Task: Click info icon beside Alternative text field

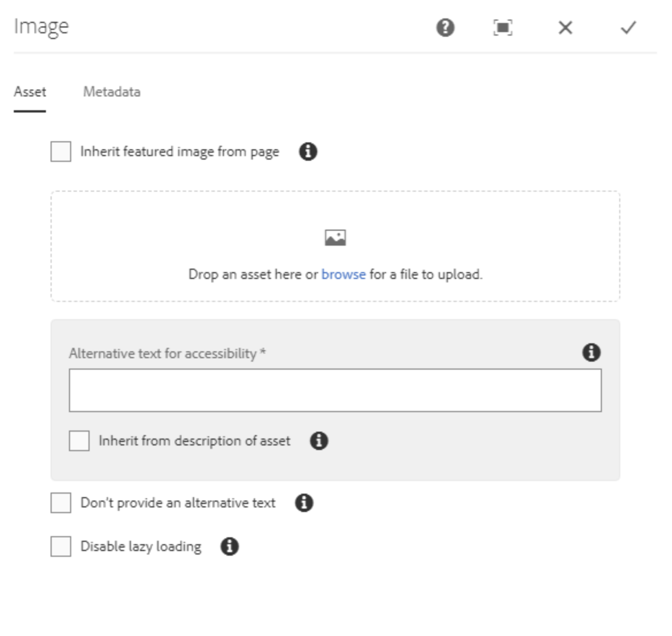Action: click(x=591, y=352)
